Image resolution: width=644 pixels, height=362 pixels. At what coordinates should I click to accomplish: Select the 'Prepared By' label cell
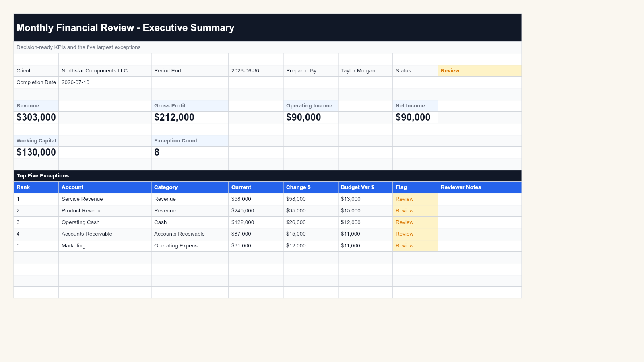pos(311,71)
